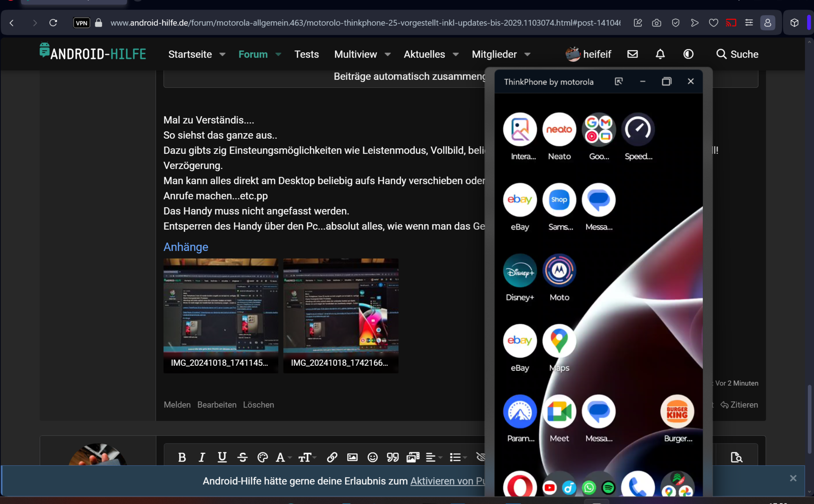The width and height of the screenshot is (814, 504).
Task: Toggle bold formatting in editor
Action: [182, 457]
